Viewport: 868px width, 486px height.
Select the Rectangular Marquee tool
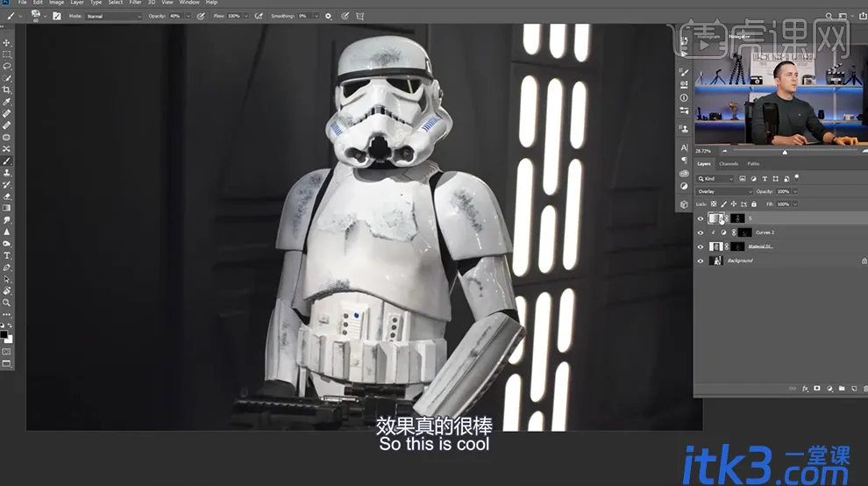coord(7,54)
